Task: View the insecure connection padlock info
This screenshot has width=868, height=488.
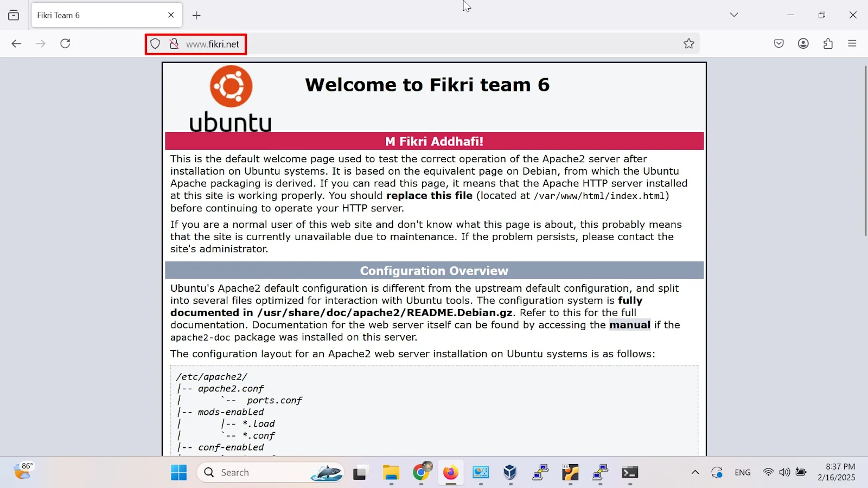Action: 174,44
